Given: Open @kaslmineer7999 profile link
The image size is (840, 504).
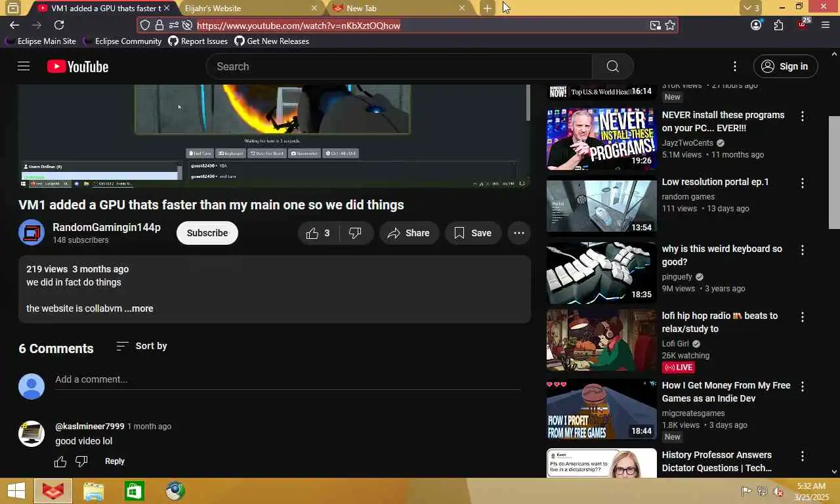Looking at the screenshot, I should pyautogui.click(x=90, y=426).
